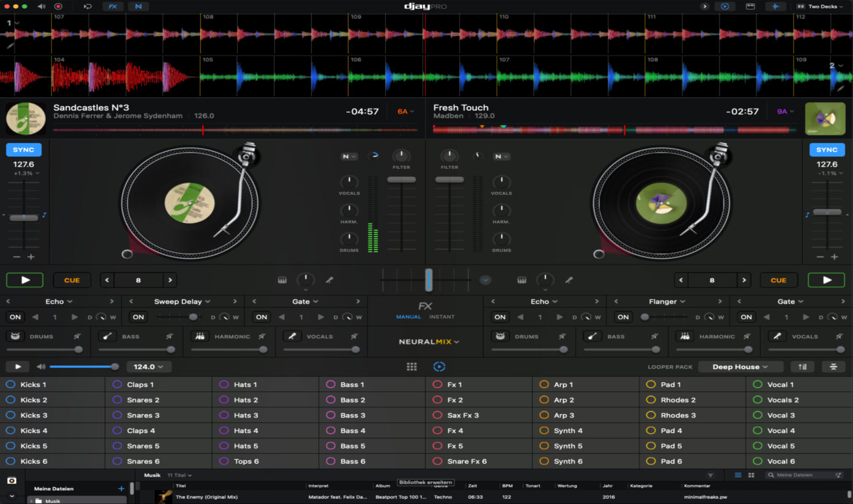Viewport: 853px width, 504px height.
Task: Select the Bass stem icon on left deck
Action: [108, 336]
